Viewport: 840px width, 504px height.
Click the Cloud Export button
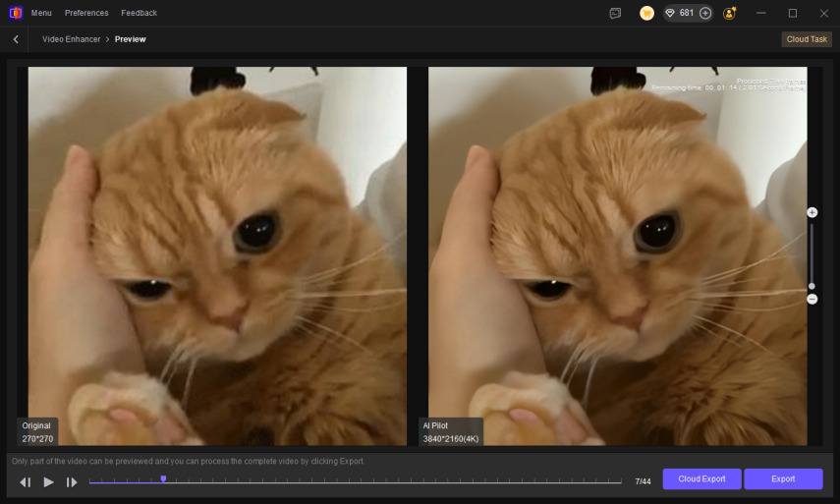[701, 478]
